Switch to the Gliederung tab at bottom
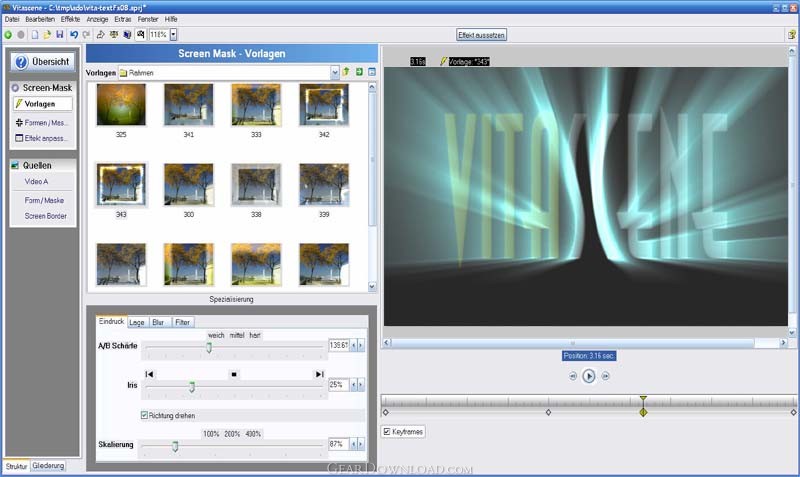The width and height of the screenshot is (800, 477). [48, 466]
